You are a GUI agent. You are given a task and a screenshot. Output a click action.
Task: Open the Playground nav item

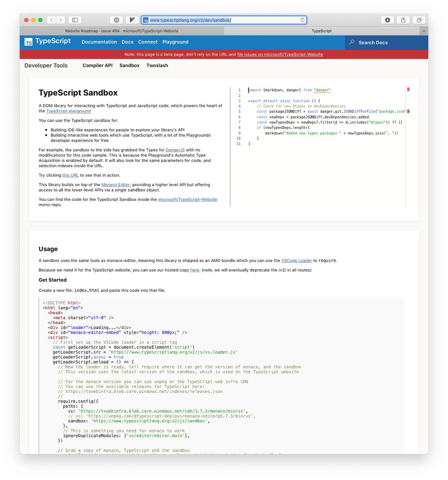click(x=175, y=42)
